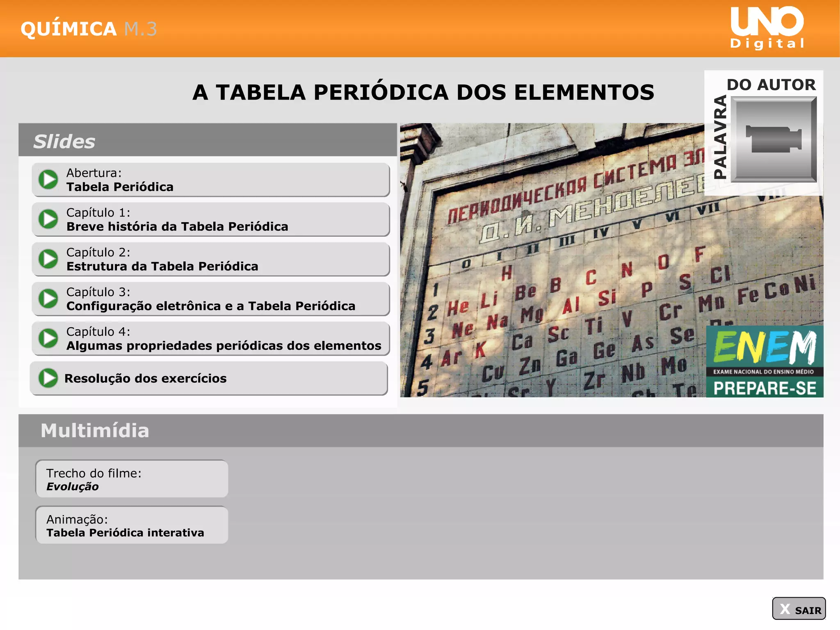Click the play icon beside Capítulo 4
The height and width of the screenshot is (630, 840).
[48, 338]
